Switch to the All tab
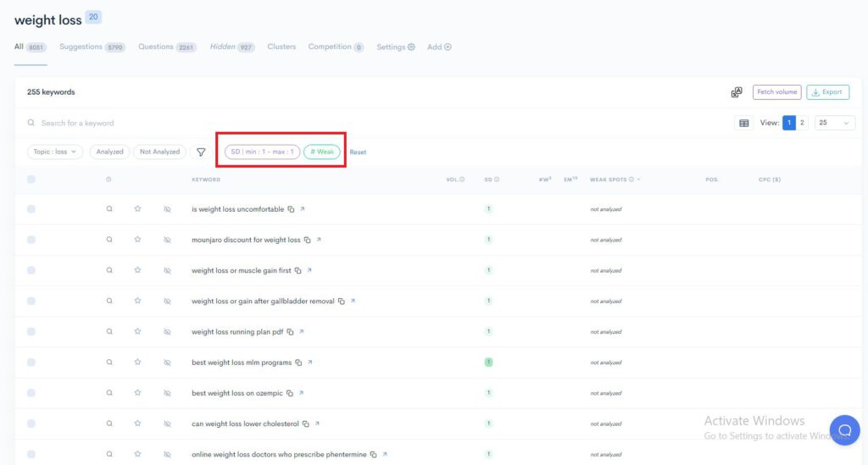 (x=30, y=47)
